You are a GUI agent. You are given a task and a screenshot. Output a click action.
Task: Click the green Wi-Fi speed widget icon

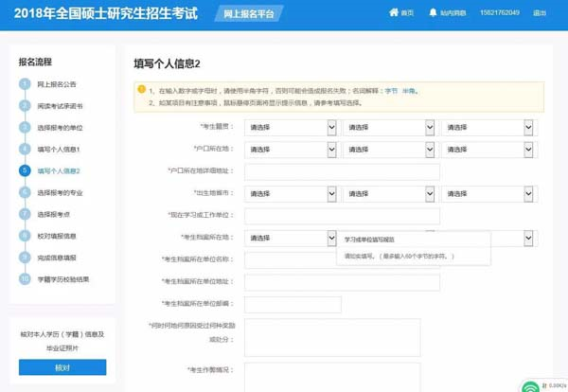pyautogui.click(x=530, y=386)
